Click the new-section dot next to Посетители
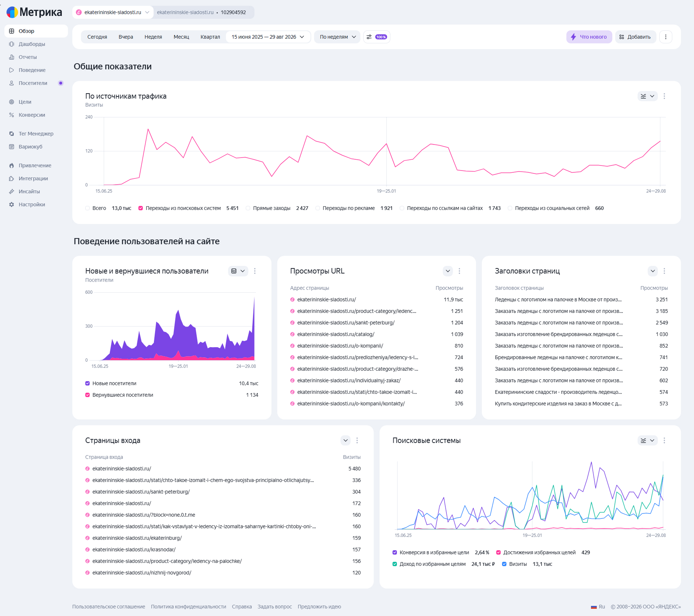 (61, 83)
